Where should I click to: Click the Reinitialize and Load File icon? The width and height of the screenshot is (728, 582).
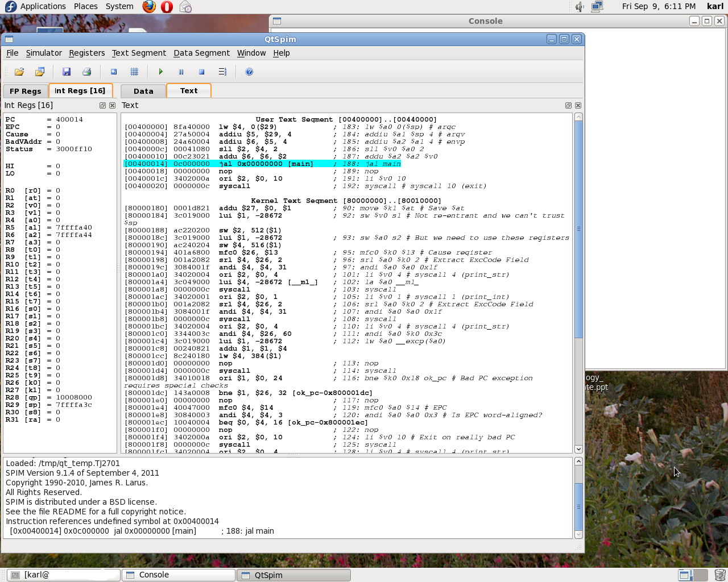point(40,72)
